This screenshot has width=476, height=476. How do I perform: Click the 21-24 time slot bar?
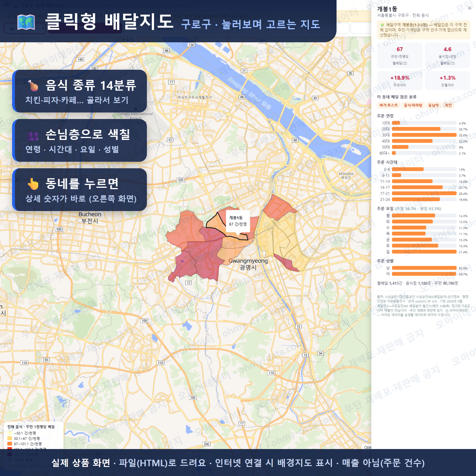coord(424,200)
